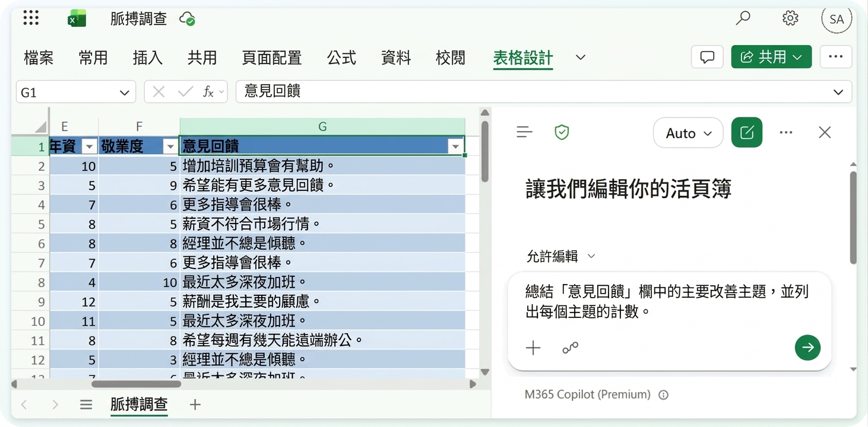Click the plus attach icon in prompt box
This screenshot has width=868, height=427.
533,348
